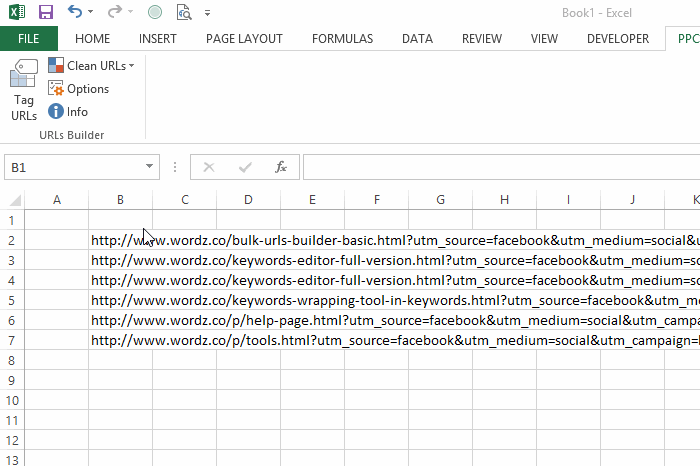
Task: Expand the Clean URLs dropdown arrow
Action: (132, 66)
